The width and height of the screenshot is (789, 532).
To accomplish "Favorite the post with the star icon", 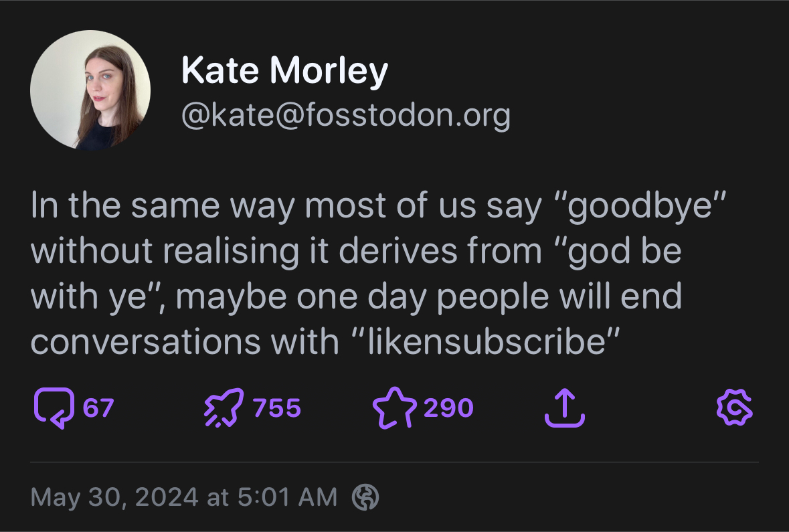I will 395,408.
